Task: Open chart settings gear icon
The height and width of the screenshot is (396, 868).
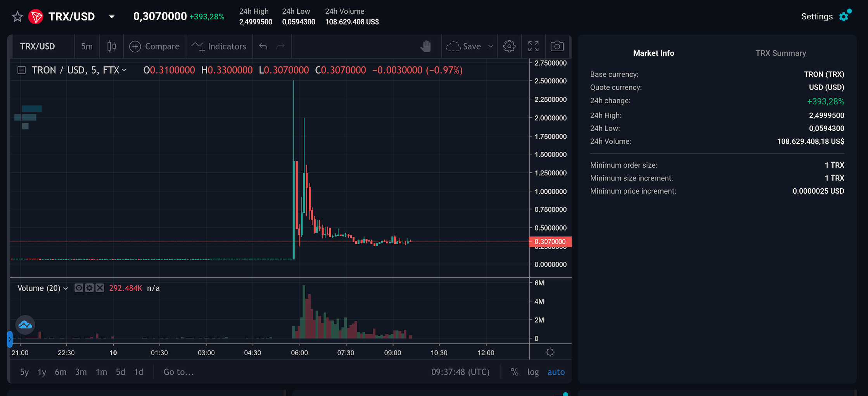Action: tap(509, 46)
